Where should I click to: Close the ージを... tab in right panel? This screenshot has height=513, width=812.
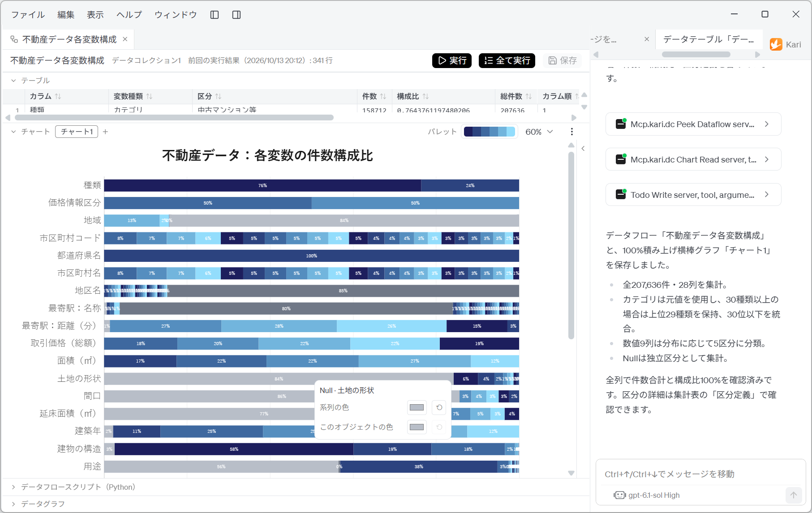pyautogui.click(x=647, y=39)
